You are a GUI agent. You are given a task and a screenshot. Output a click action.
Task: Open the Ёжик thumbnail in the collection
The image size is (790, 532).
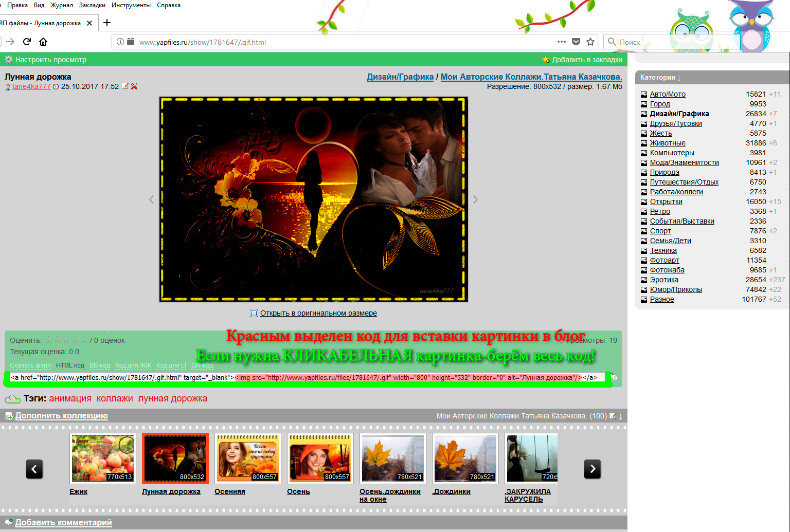(x=103, y=458)
